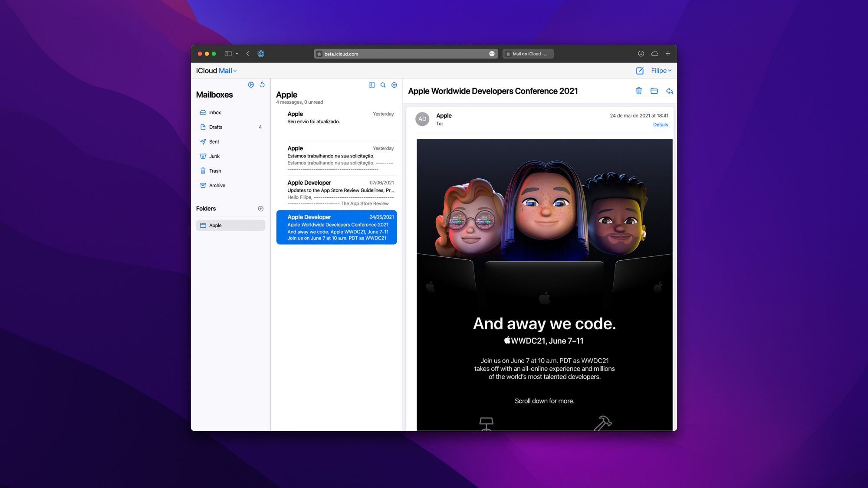Click the beta.icloud.com address bar

[405, 54]
